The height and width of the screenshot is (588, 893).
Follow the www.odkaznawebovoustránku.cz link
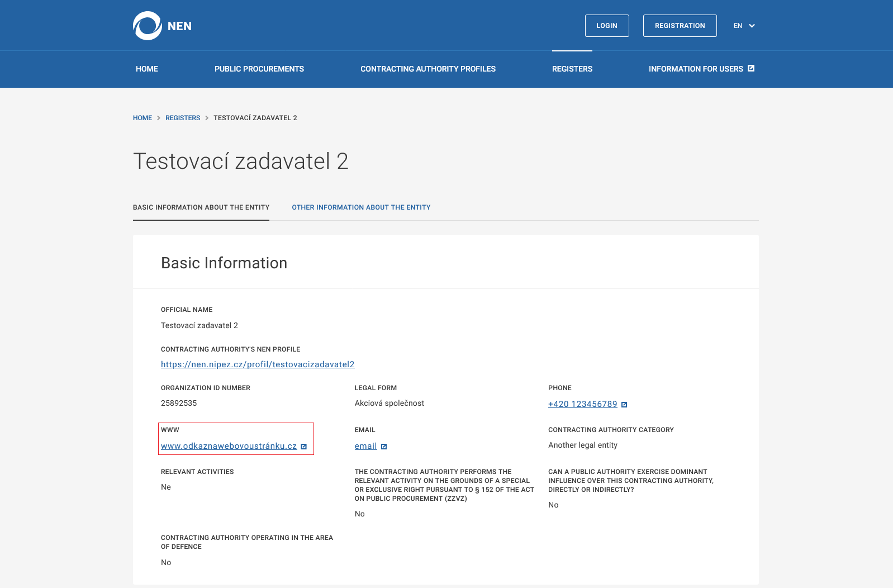(229, 446)
